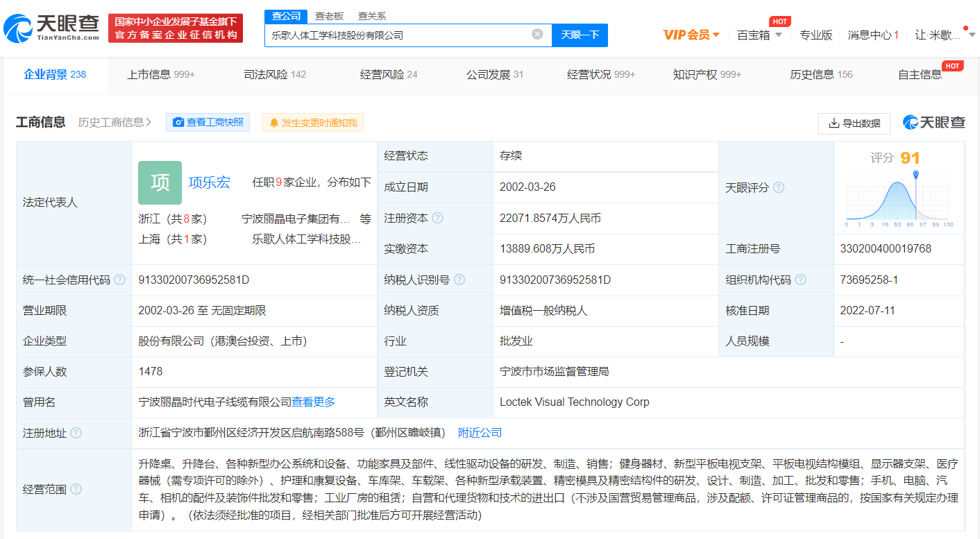Clear the search box with X icon
Viewport: 980px width, 539px height.
(x=537, y=35)
